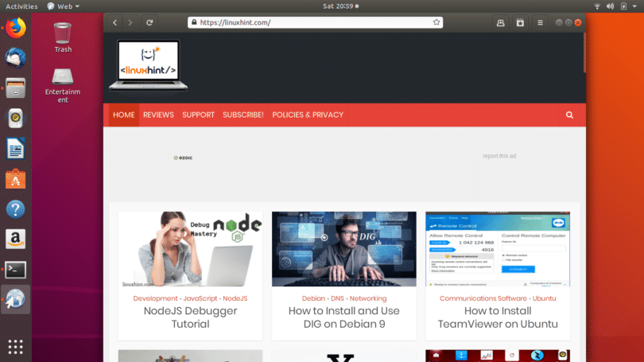This screenshot has width=644, height=362.
Task: Click the volume icon in the top bar
Action: (x=611, y=6)
